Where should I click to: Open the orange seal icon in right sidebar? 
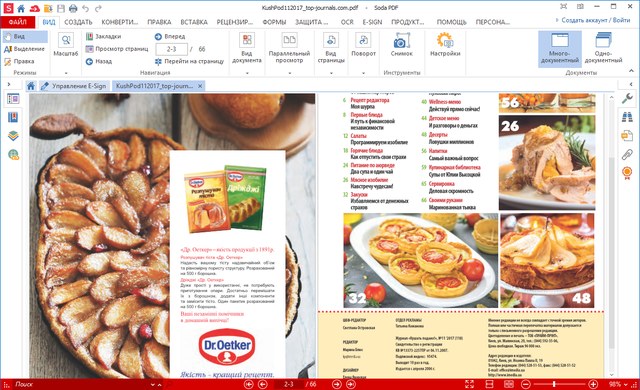[x=627, y=173]
